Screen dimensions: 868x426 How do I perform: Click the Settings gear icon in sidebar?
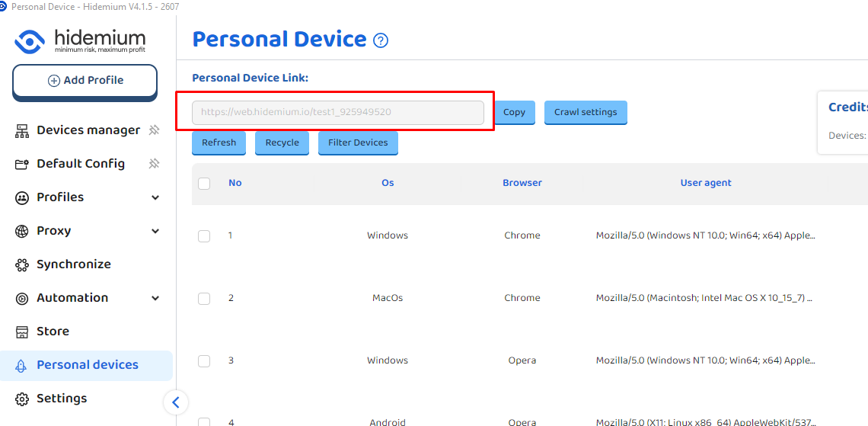pyautogui.click(x=22, y=399)
